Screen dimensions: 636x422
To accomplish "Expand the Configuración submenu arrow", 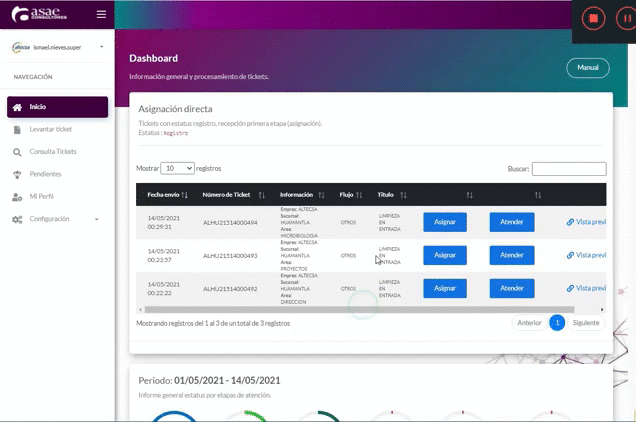I will click(97, 219).
